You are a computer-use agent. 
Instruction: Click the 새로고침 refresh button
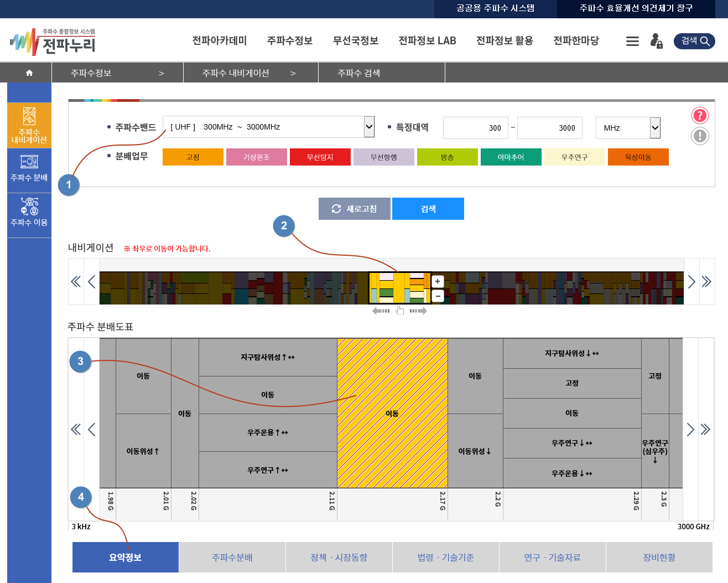355,209
